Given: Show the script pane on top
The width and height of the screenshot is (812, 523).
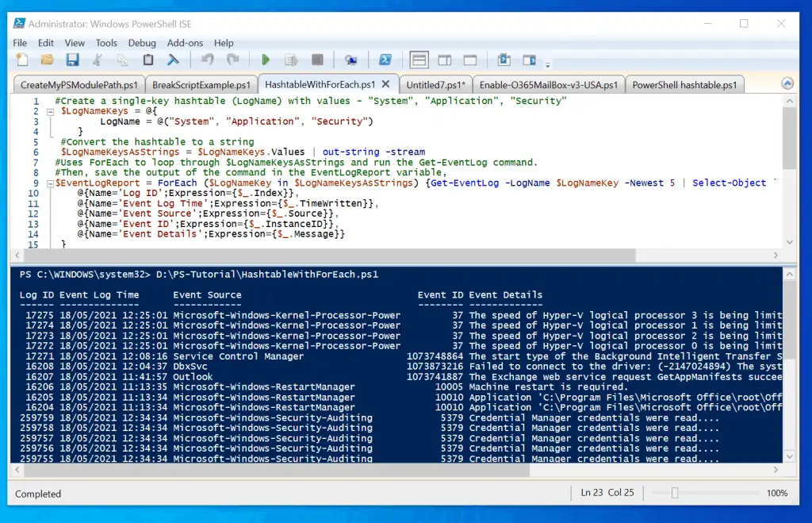Looking at the screenshot, I should (x=419, y=60).
